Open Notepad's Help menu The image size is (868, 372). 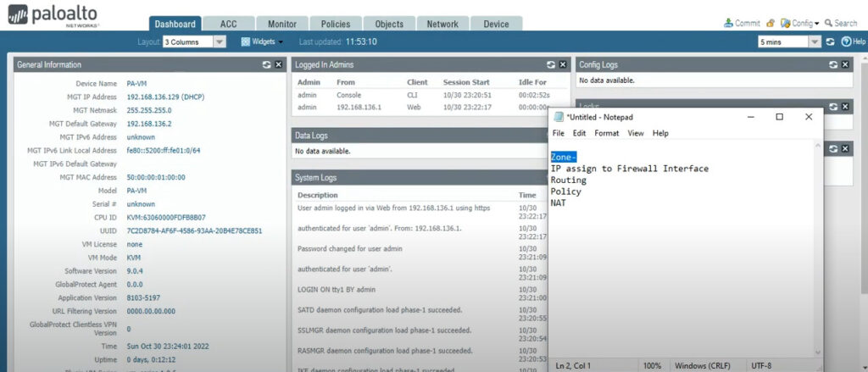660,133
